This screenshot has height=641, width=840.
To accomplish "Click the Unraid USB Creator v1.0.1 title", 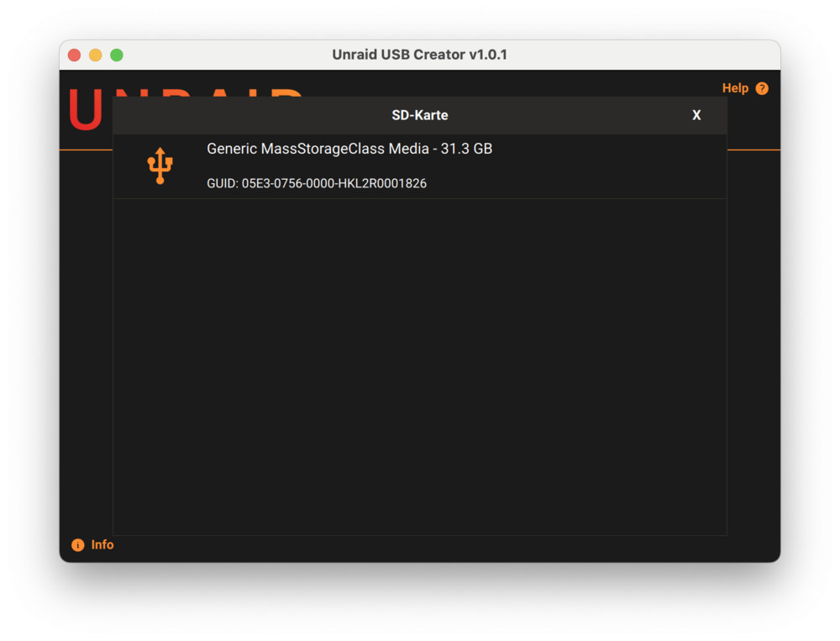I will [419, 55].
